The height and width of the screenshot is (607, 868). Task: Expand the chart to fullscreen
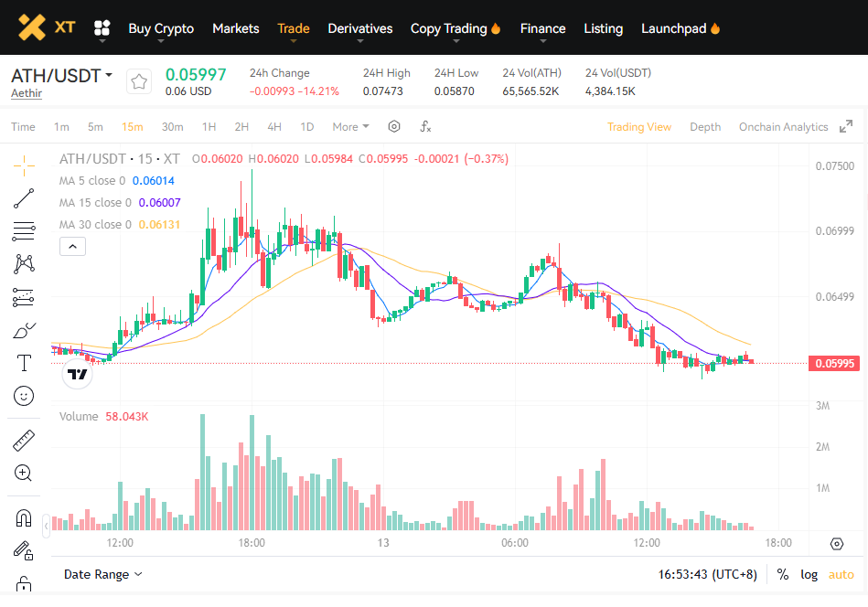point(846,127)
